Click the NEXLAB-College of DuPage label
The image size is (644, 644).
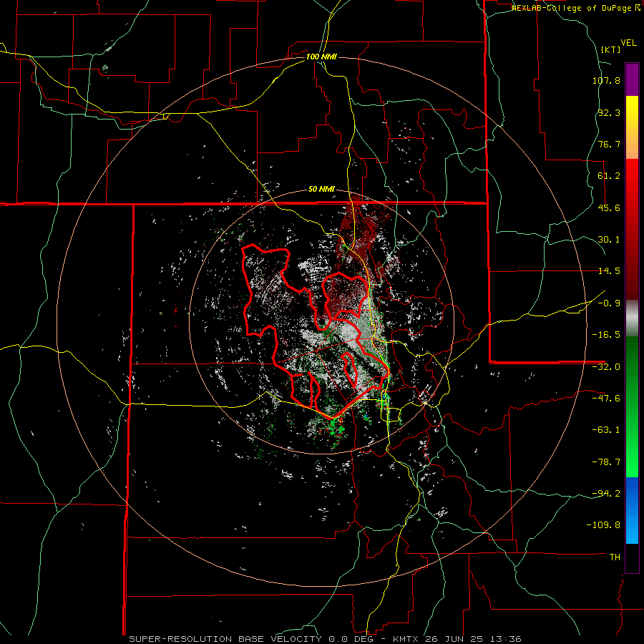click(576, 8)
